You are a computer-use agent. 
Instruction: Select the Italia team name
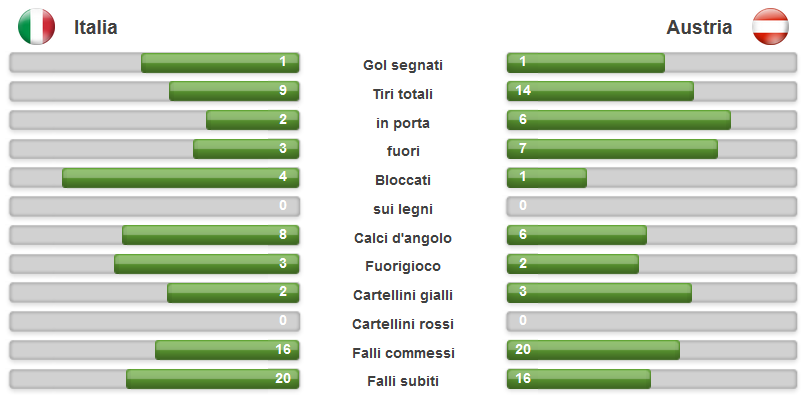coord(96,27)
